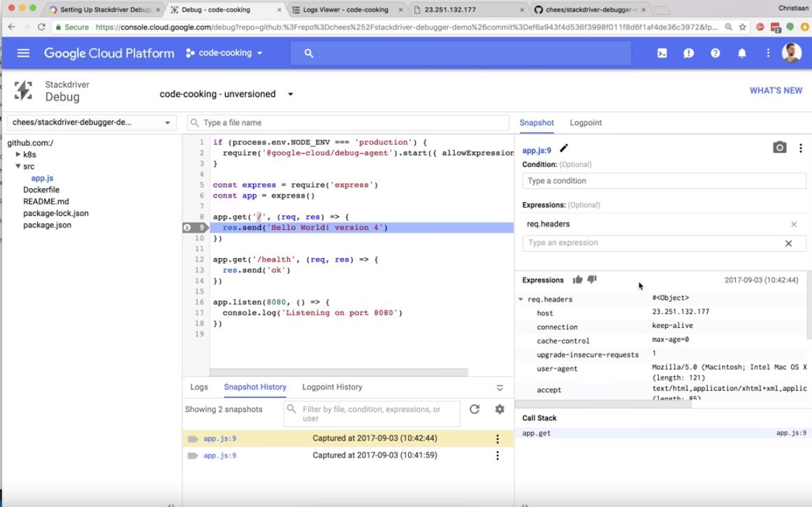The image size is (812, 507).
Task: Click the breakpoint marker on line 9
Action: click(195, 227)
